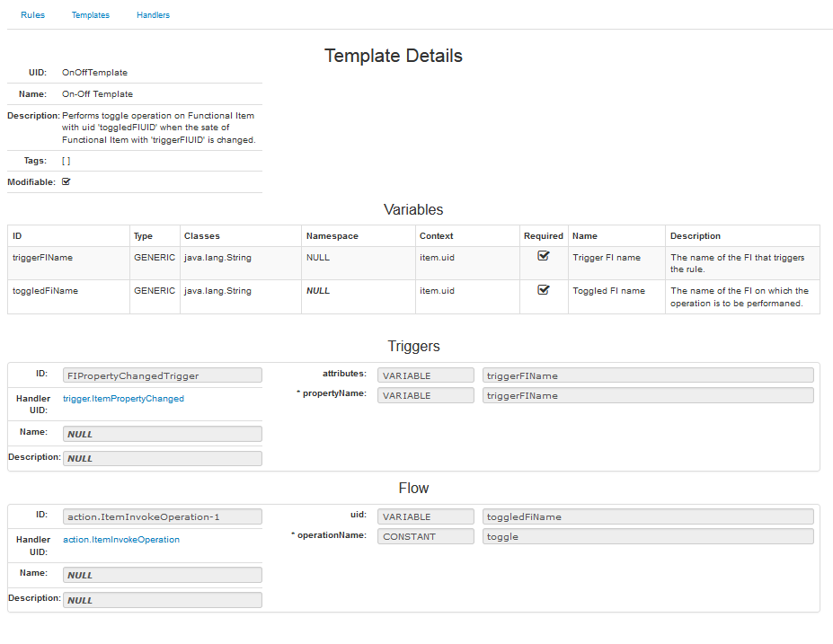
Task: Click the uid value field containing toggledFiName
Action: click(x=647, y=516)
